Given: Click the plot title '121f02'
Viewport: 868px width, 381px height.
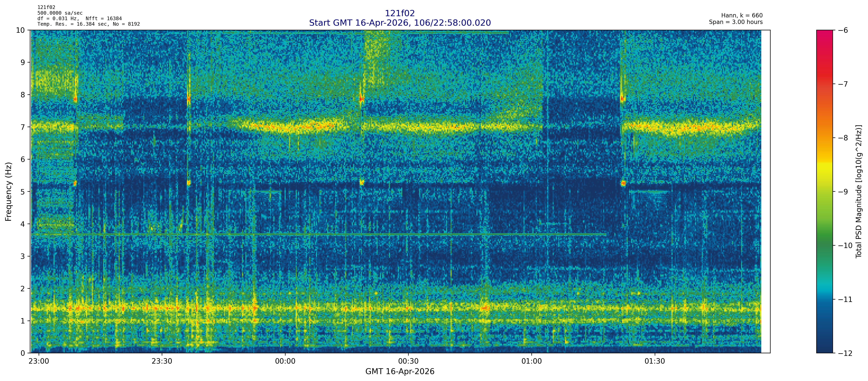Looking at the screenshot, I should 400,13.
